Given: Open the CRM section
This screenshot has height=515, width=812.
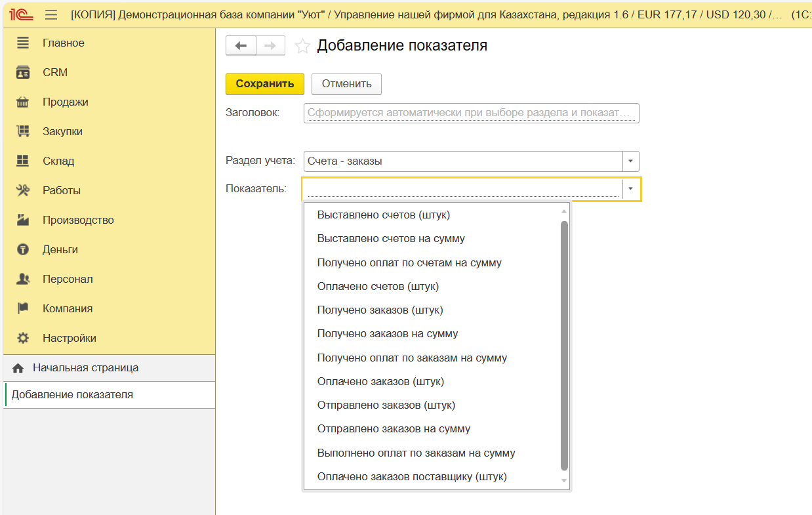Looking at the screenshot, I should pos(55,72).
